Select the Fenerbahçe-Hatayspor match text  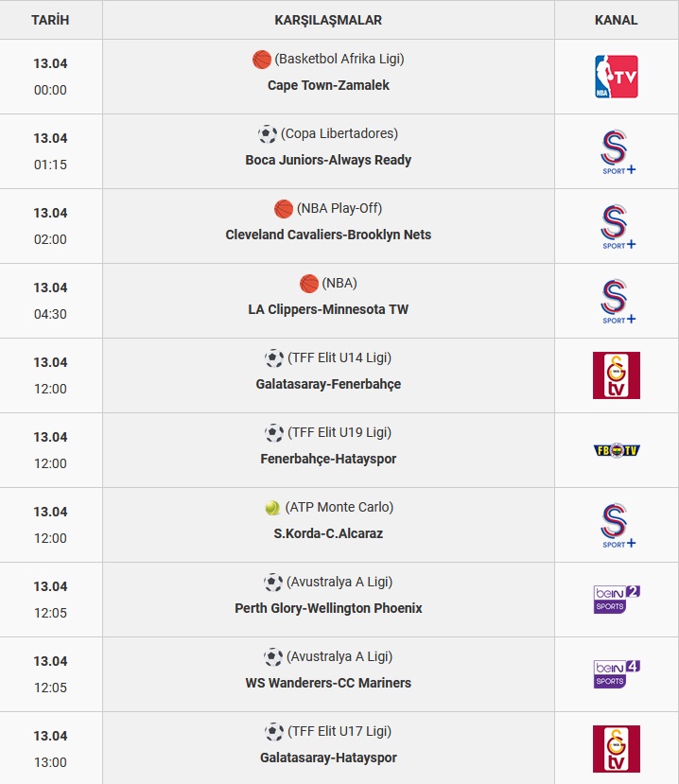tap(328, 459)
